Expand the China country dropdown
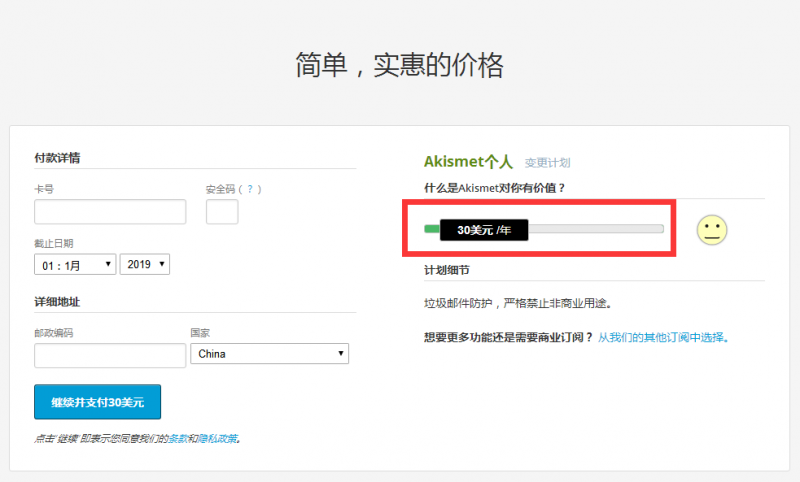 click(269, 354)
